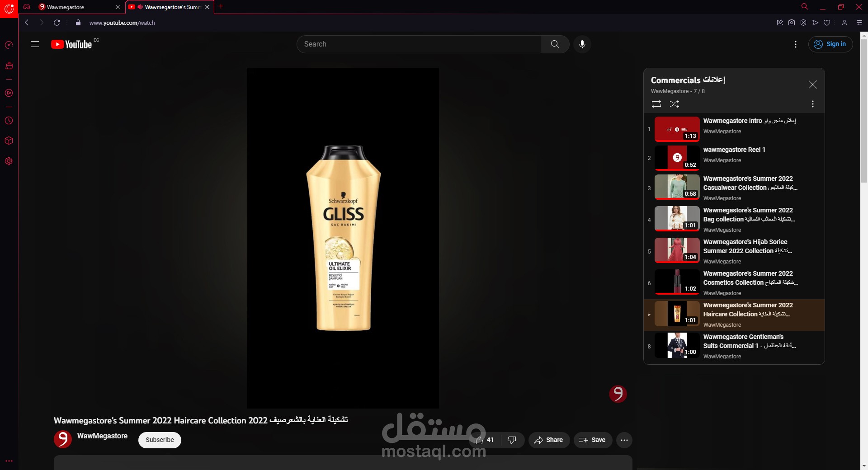Image resolution: width=868 pixels, height=470 pixels.
Task: Click the Gliss shampoo video player
Action: (343, 238)
